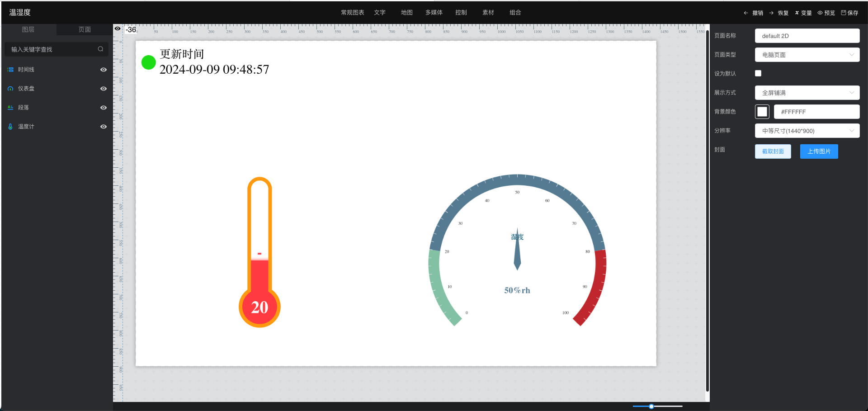
Task: Expand the 展示方式 dropdown
Action: [807, 93]
